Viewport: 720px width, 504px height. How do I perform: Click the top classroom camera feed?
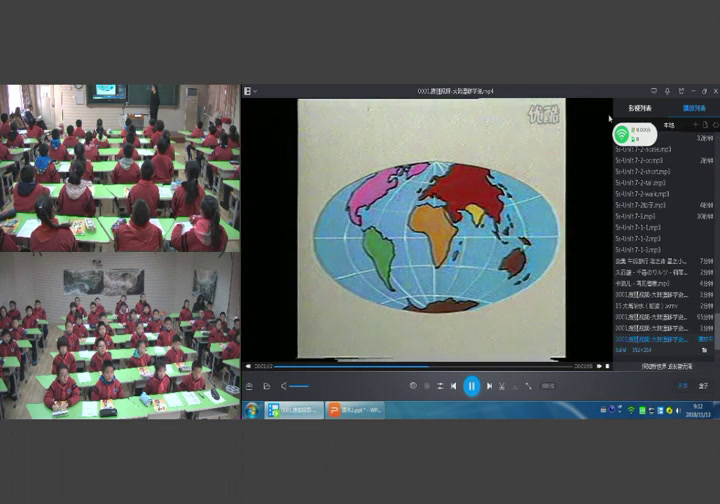coord(120,168)
